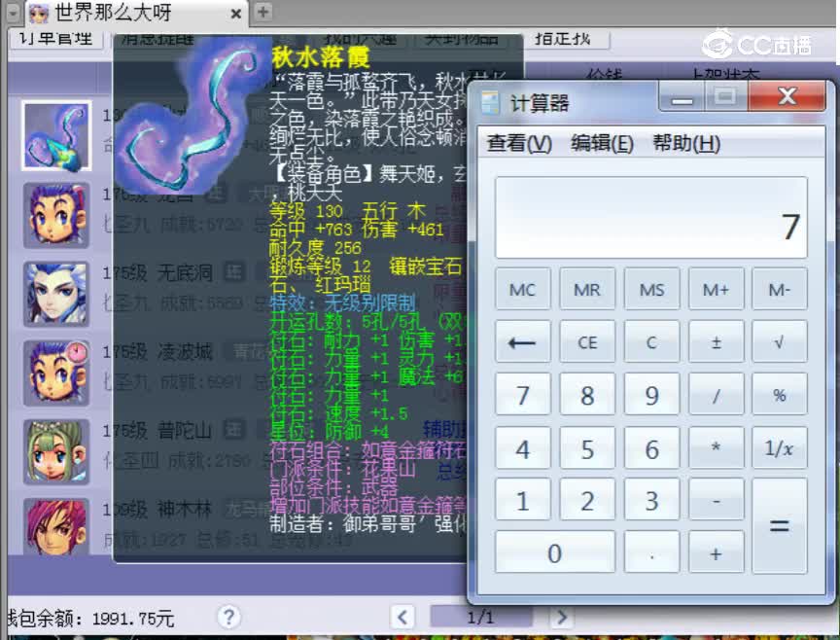Click the calculator plus-minus sign key

point(716,342)
